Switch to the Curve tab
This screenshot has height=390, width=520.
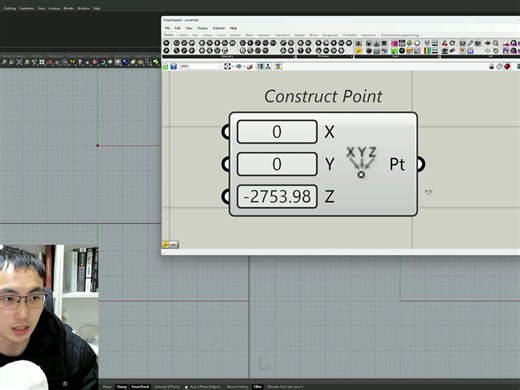tap(221, 35)
